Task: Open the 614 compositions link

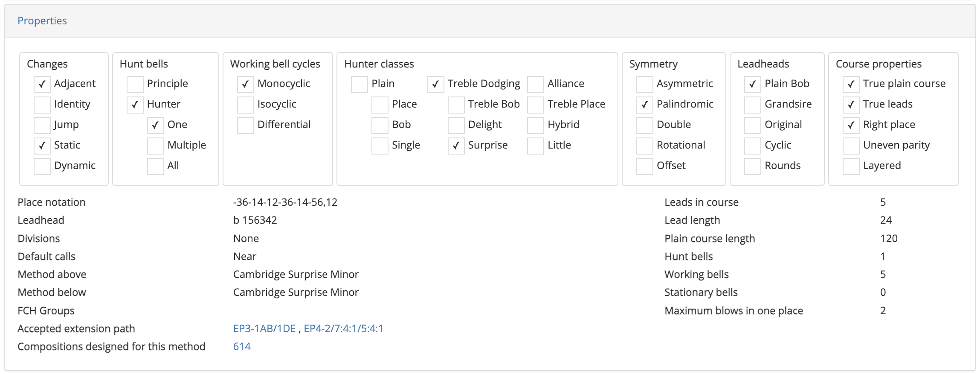Action: pos(242,346)
